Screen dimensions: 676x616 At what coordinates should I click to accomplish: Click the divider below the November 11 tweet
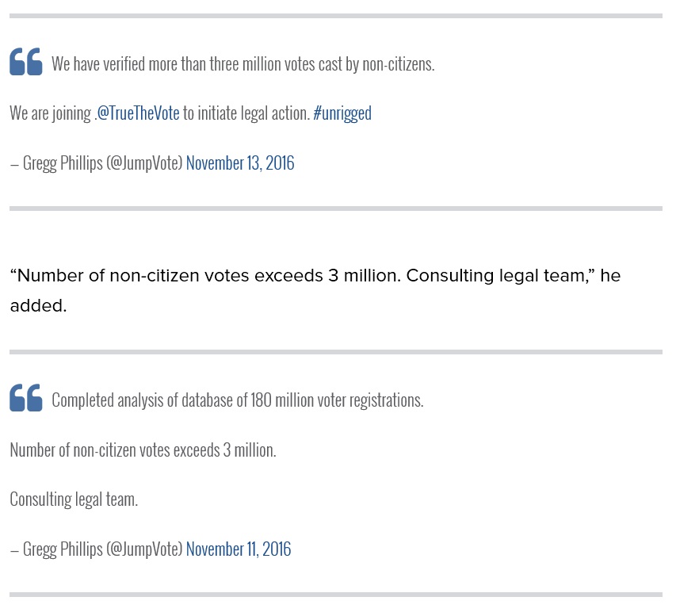pos(336,595)
